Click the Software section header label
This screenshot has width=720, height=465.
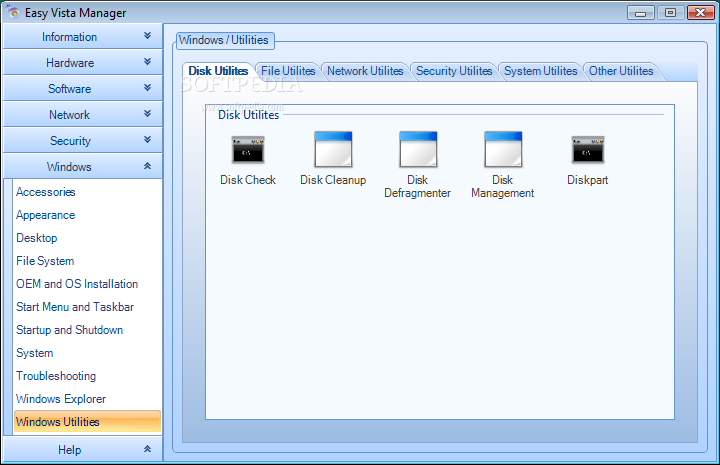tap(69, 89)
